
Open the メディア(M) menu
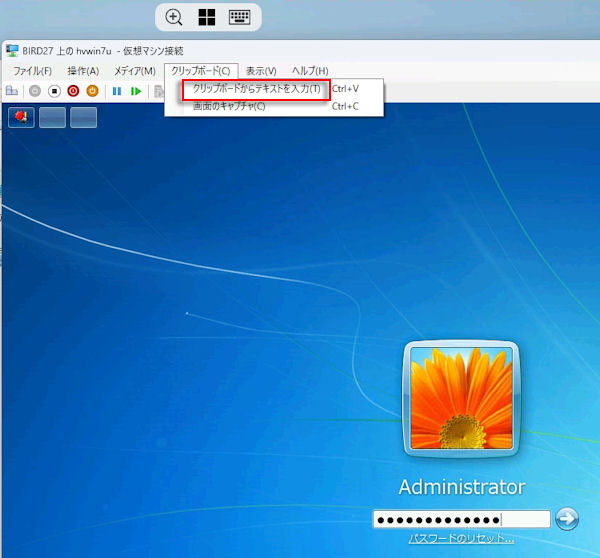(135, 71)
